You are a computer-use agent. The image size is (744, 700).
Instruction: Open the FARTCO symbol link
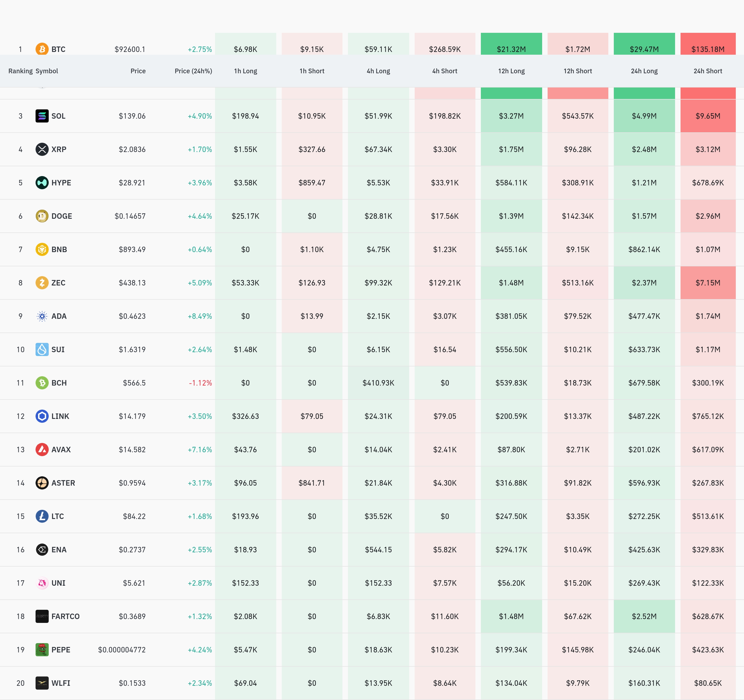tap(65, 616)
